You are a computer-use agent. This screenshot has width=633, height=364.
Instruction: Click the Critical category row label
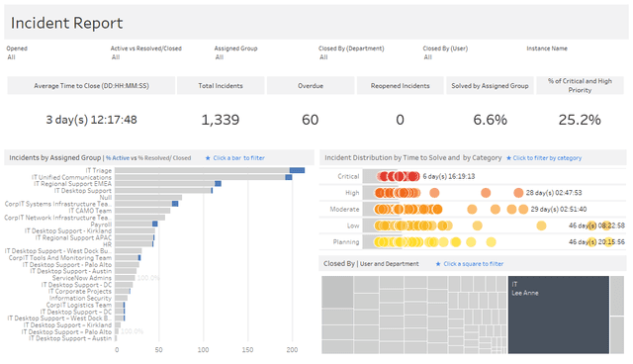(348, 176)
